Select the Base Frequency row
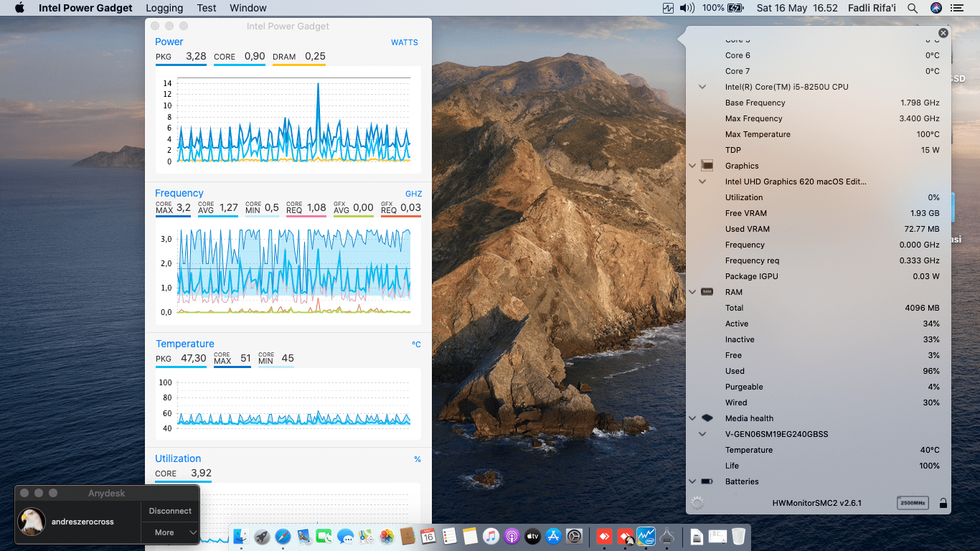This screenshot has height=551, width=980. coord(819,103)
